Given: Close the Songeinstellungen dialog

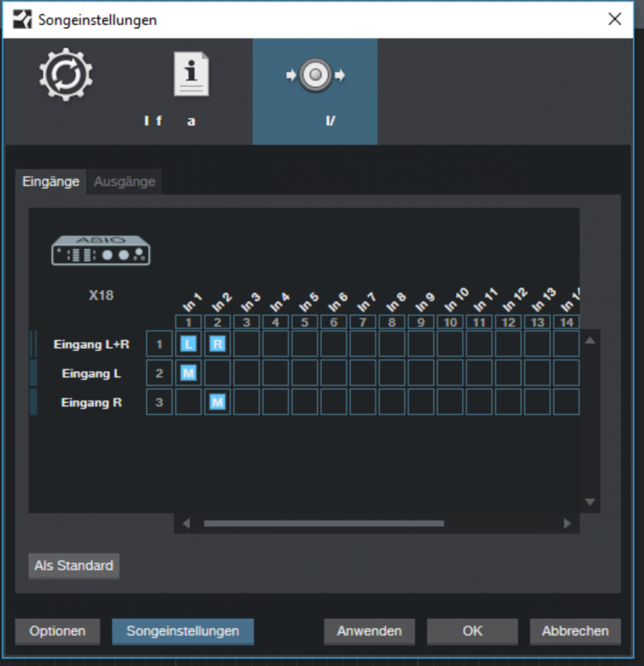Looking at the screenshot, I should click(x=615, y=19).
